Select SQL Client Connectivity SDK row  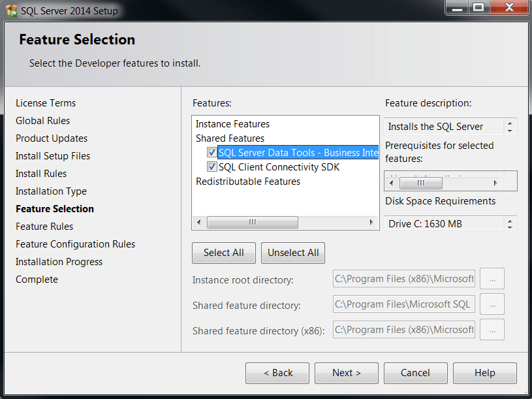click(279, 167)
